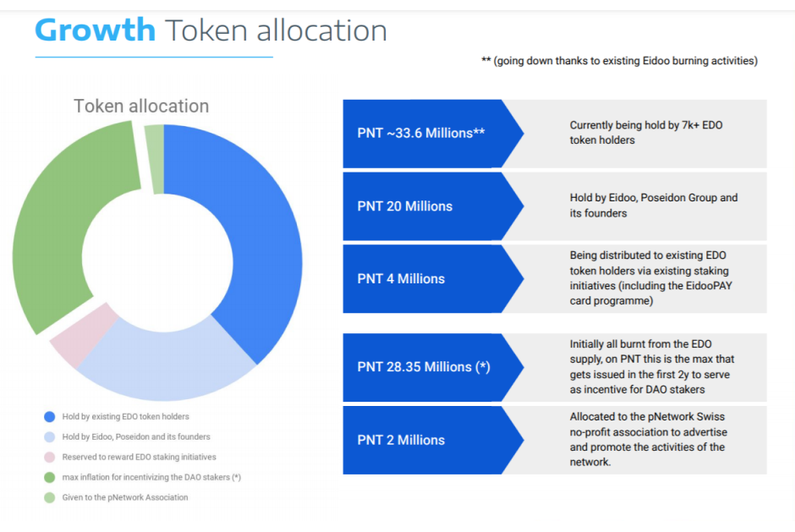Select the 'PNT 20 Millions' arrow label

click(433, 206)
